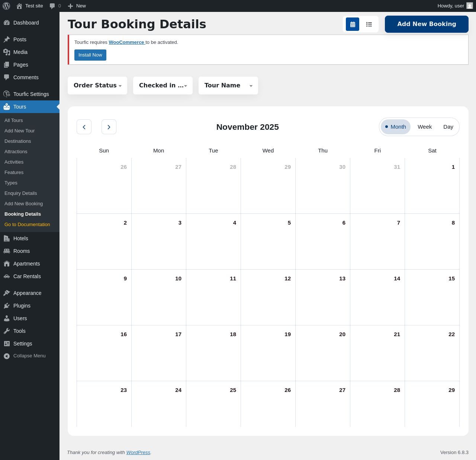Open Car Rentals in sidebar
The image size is (476, 460).
(27, 276)
